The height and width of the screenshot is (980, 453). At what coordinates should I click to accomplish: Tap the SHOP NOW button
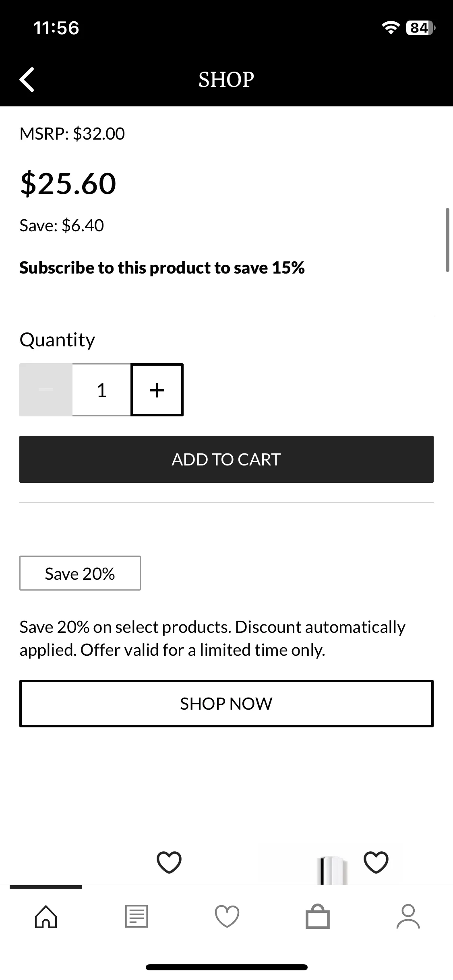coord(226,704)
